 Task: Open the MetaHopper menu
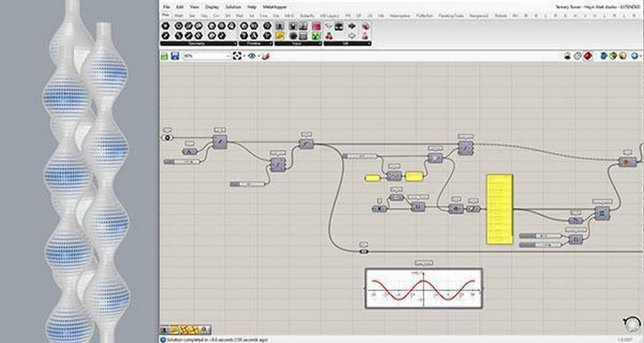pyautogui.click(x=275, y=7)
